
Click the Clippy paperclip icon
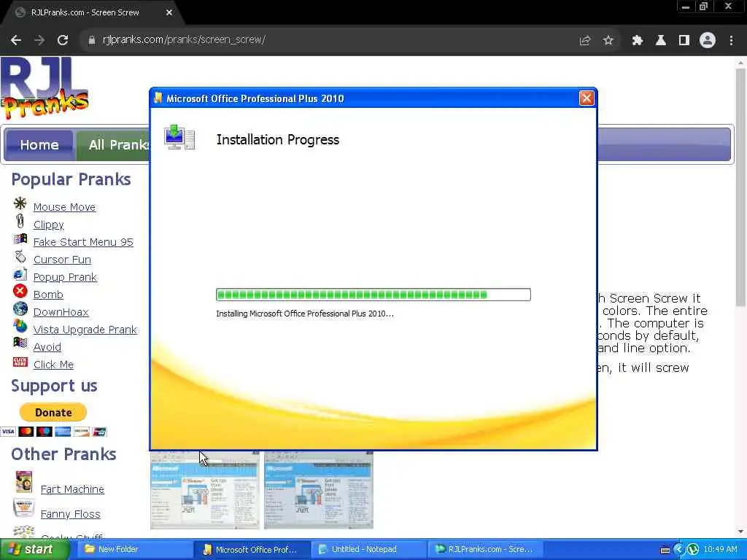20,221
